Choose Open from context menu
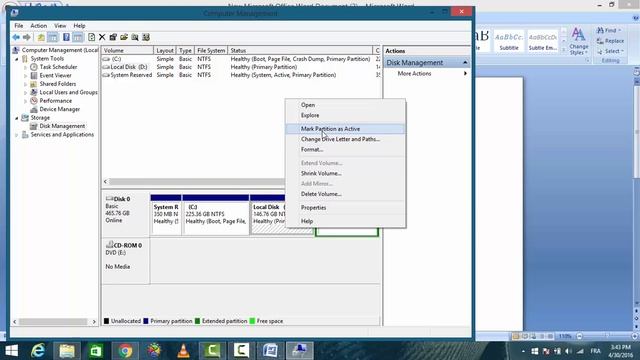Viewport: 640px width, 360px height. 345,105
